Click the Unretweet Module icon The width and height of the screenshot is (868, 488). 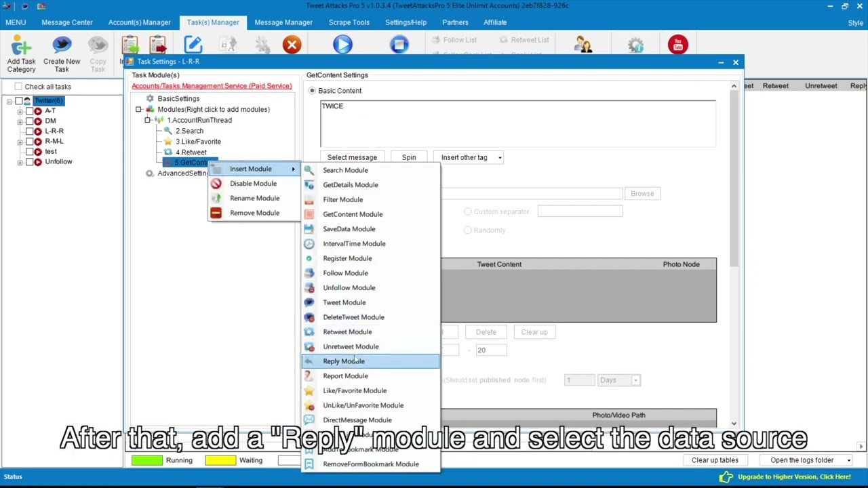pos(309,346)
